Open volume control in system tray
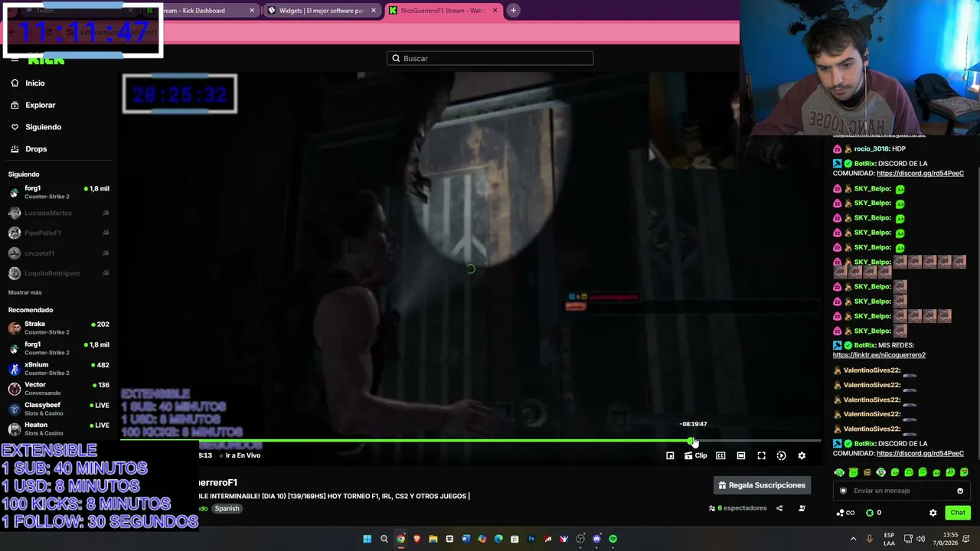The height and width of the screenshot is (551, 980). point(920,539)
